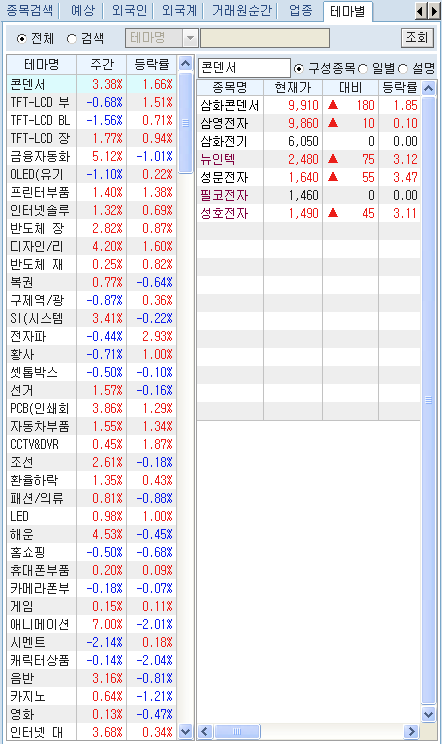Click theme list scroll-up arrow
The image size is (442, 744).
[185, 63]
